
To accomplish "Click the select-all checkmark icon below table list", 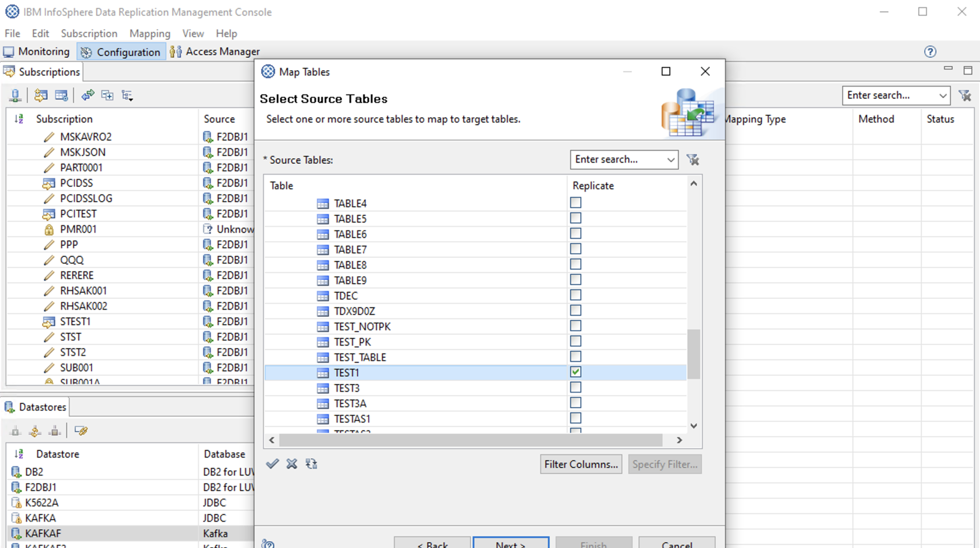I will [x=272, y=464].
